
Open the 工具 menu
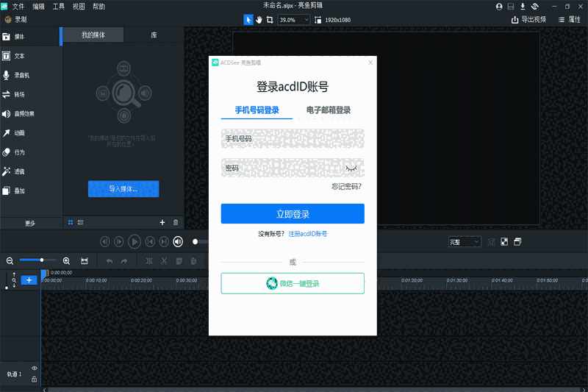59,7
